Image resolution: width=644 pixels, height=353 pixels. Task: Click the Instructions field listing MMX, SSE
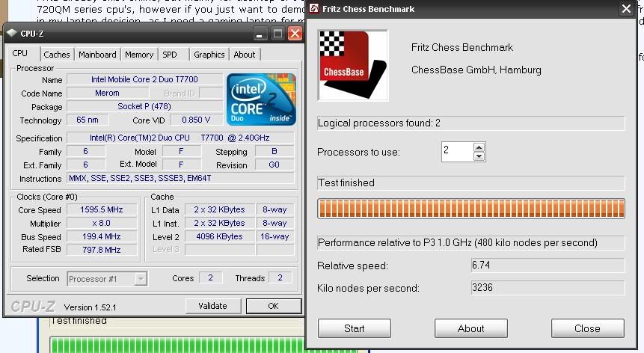pos(180,178)
